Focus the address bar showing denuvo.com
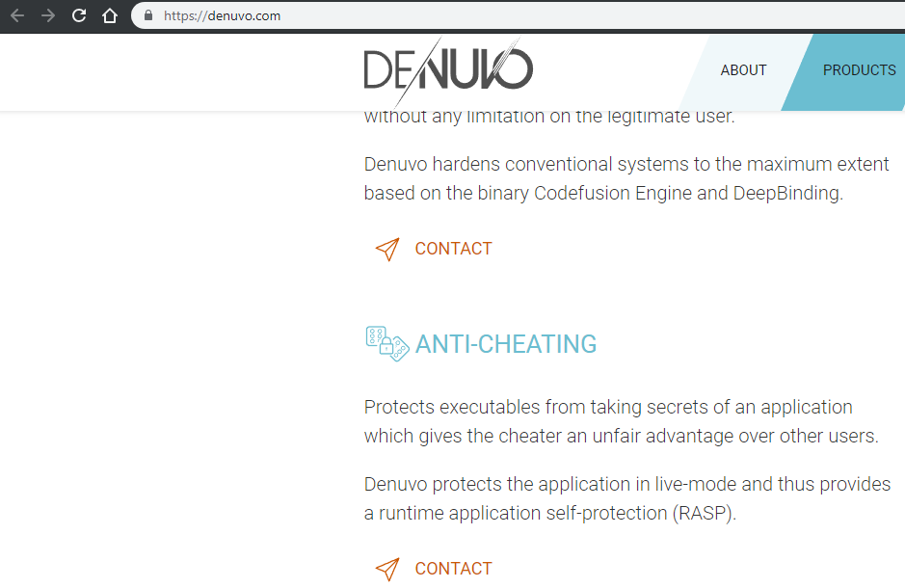 click(x=519, y=15)
